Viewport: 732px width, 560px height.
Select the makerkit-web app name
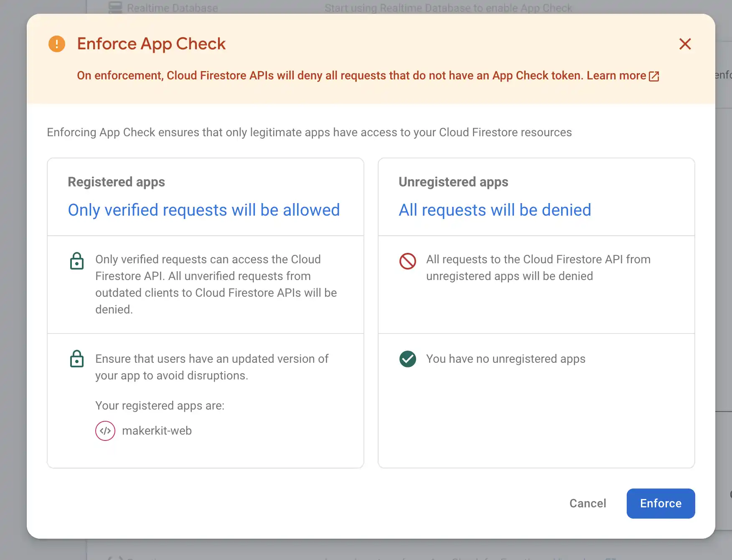click(157, 431)
